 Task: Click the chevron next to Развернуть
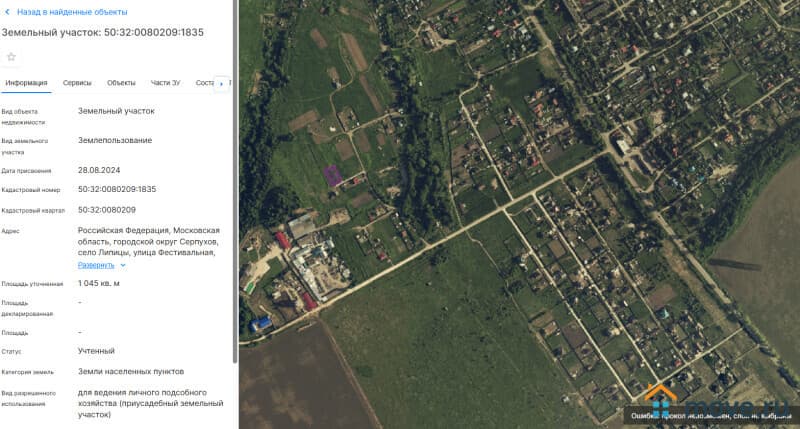click(123, 265)
